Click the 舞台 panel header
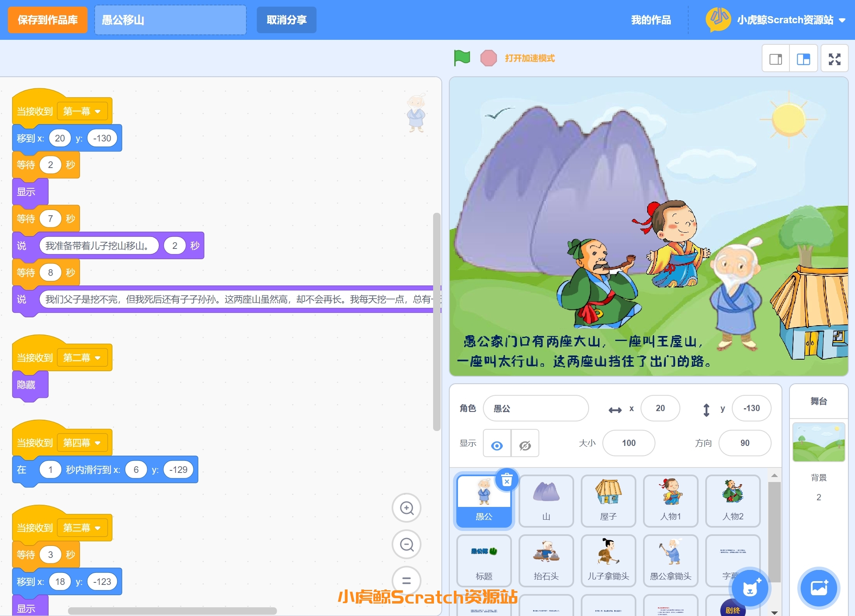The height and width of the screenshot is (616, 855). coord(819,401)
